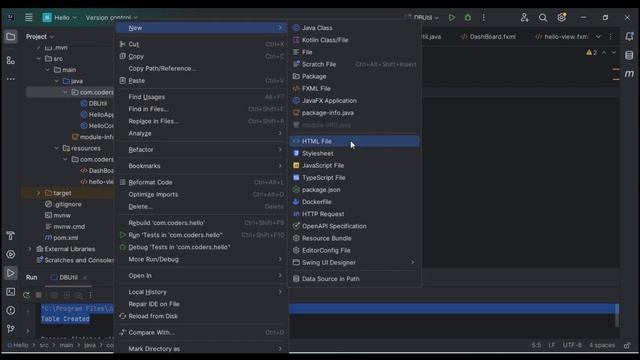Open Version control dropdown

[111, 18]
